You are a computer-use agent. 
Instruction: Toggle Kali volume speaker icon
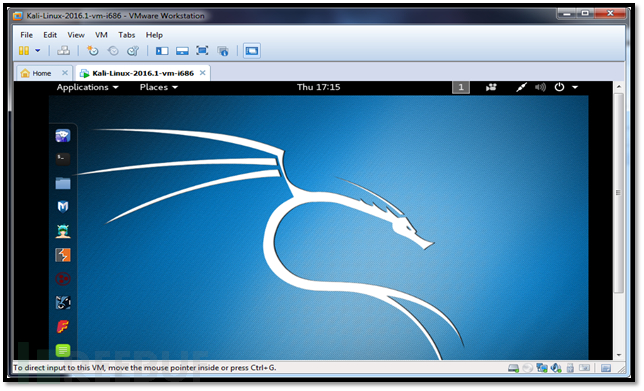click(540, 87)
